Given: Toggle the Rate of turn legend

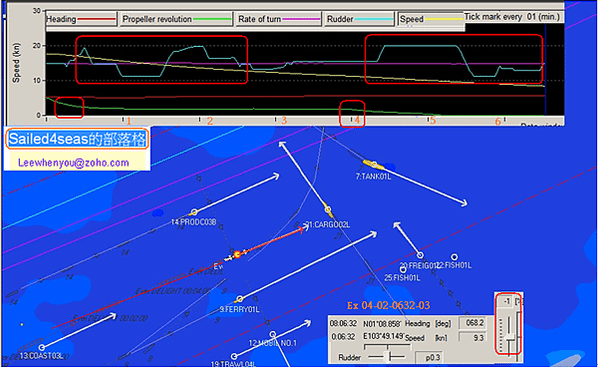Looking at the screenshot, I should (279, 19).
